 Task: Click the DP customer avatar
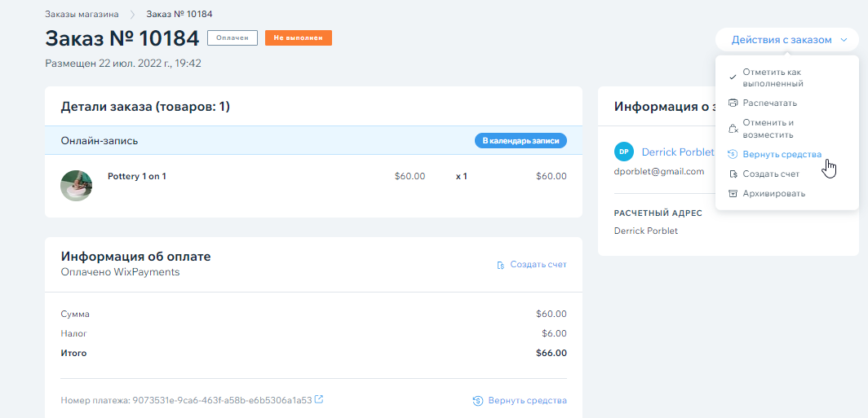(x=624, y=152)
